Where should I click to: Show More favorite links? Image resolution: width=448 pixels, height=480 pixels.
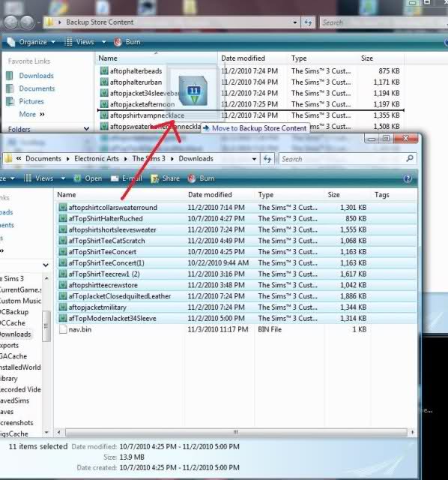(31, 114)
